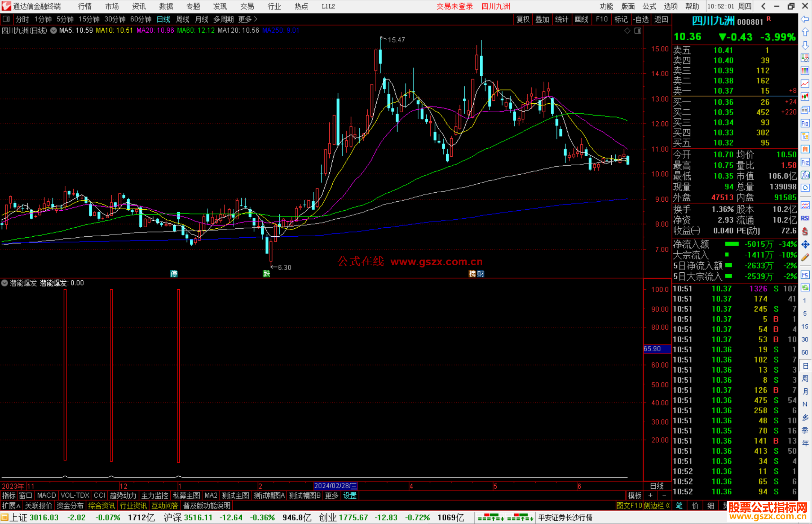812x524 pixels.
Task: Click the F10 company info sidebar icon
Action: coord(805,123)
